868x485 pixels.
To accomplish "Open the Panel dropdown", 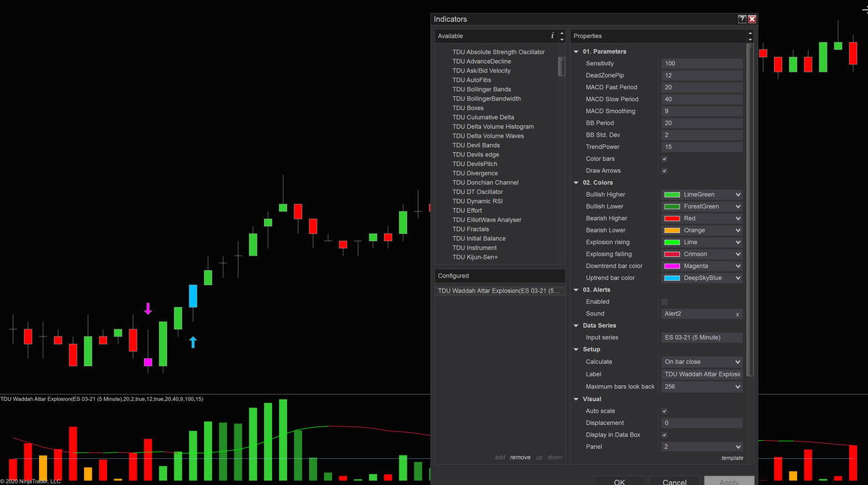I will click(x=702, y=447).
